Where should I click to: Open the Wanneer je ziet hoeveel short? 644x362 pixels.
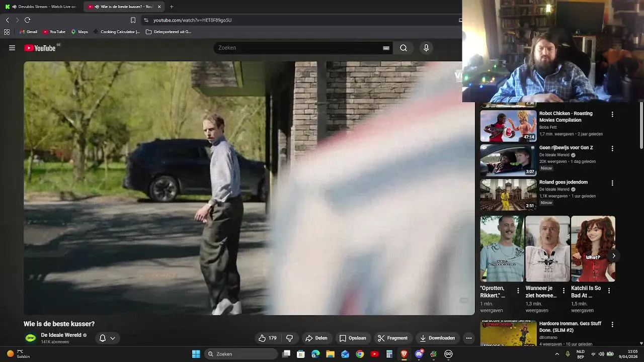click(547, 249)
